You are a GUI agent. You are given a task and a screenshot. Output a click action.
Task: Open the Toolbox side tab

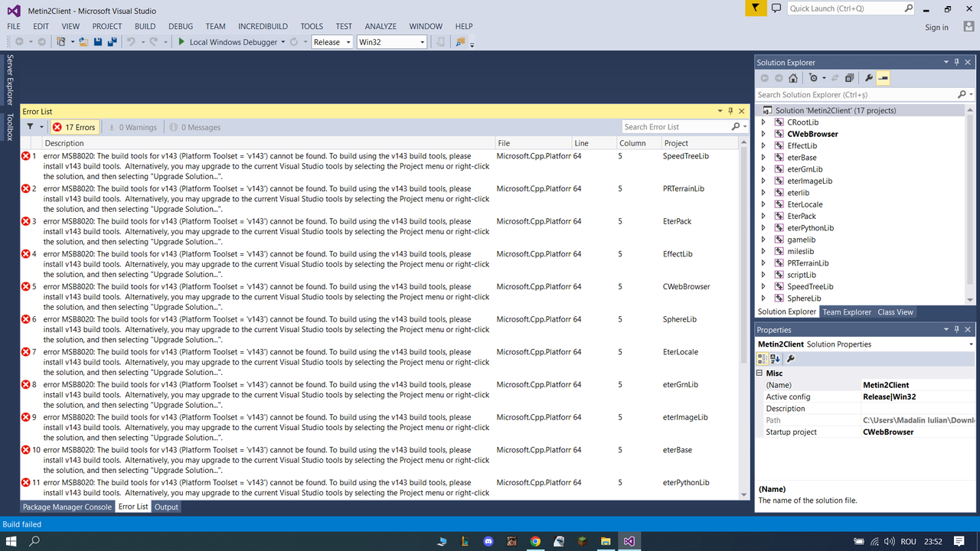(x=10, y=127)
